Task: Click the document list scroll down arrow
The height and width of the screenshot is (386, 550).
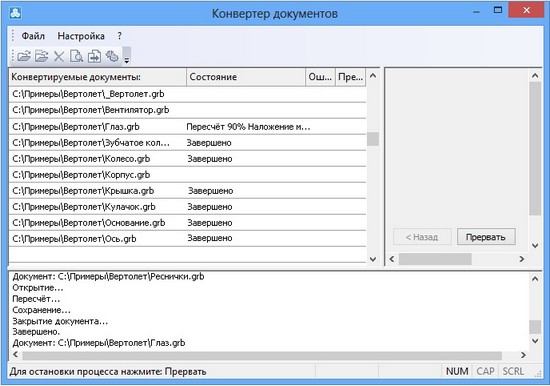Action: (373, 259)
